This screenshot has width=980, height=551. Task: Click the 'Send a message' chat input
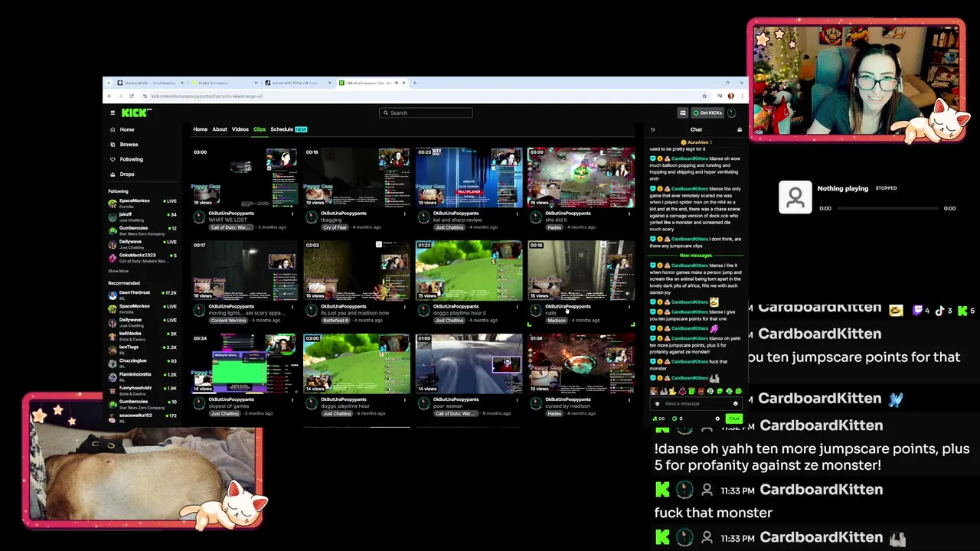tap(696, 403)
